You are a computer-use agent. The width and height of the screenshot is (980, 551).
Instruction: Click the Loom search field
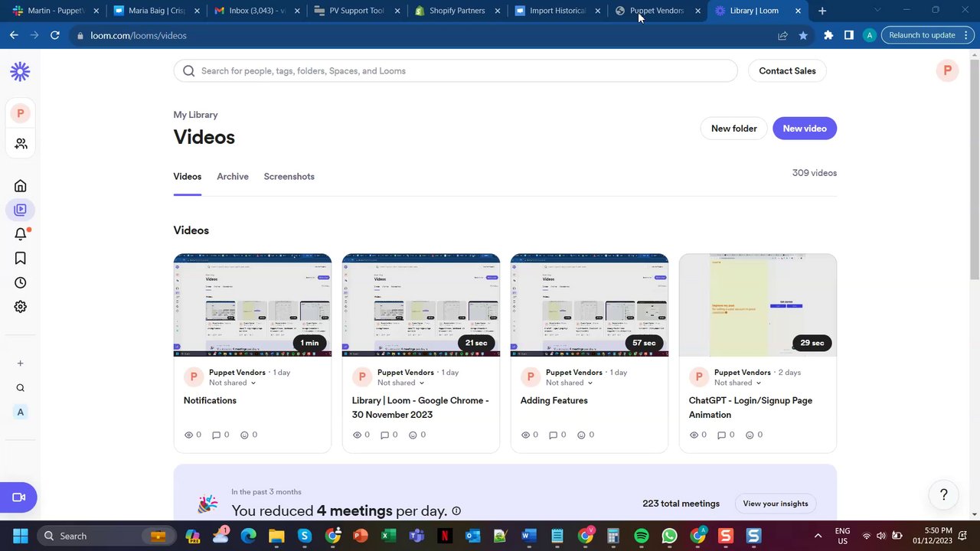point(456,71)
